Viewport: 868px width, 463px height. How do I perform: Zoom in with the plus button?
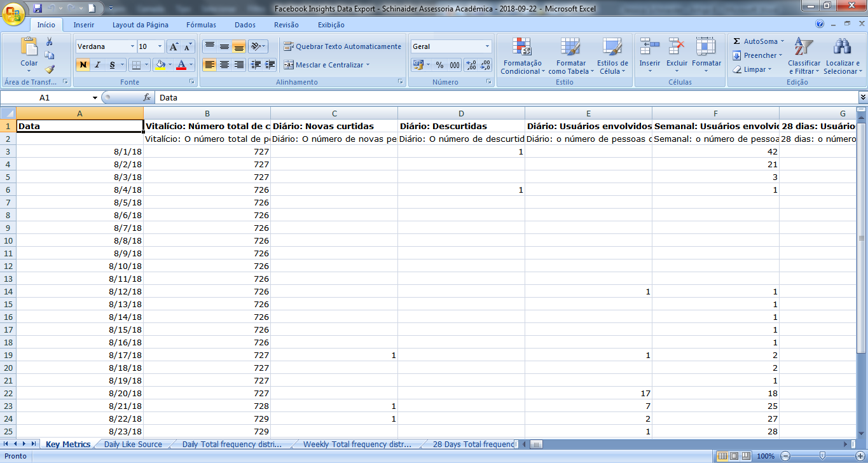860,456
